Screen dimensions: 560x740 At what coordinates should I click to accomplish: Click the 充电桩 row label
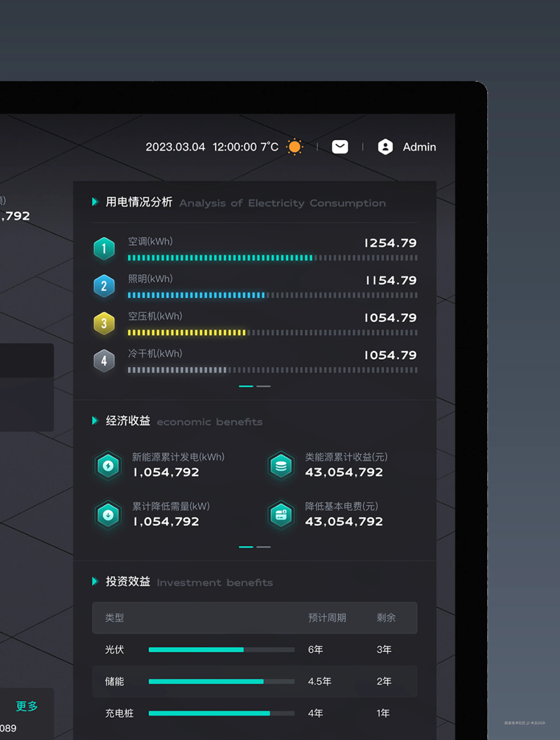pyautogui.click(x=119, y=713)
